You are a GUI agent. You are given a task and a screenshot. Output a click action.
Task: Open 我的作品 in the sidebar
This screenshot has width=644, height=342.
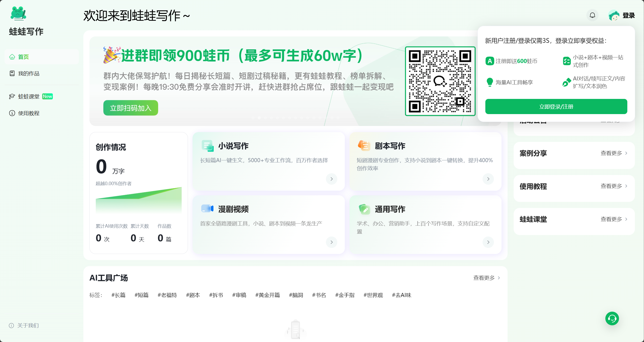(x=29, y=73)
